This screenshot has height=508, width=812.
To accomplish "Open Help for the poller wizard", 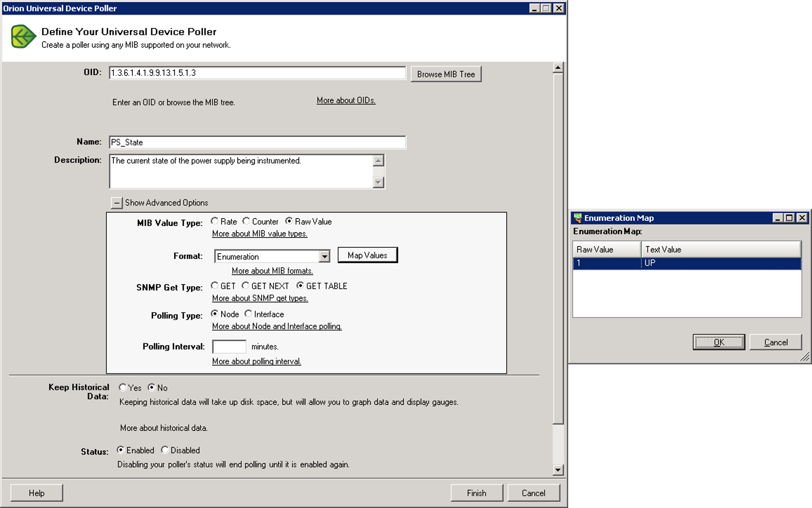I will pyautogui.click(x=37, y=493).
